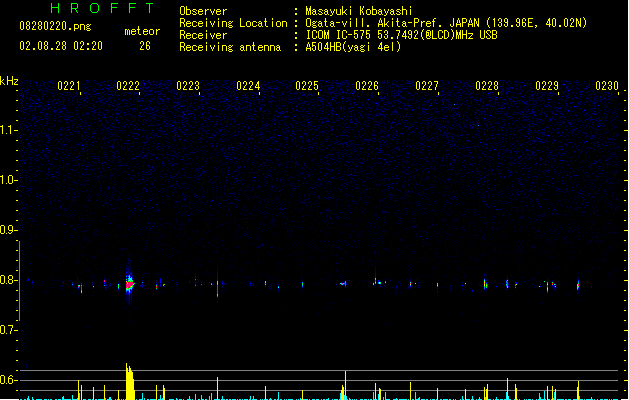Click the 0221 time marker
The image size is (629, 400).
[x=69, y=86]
